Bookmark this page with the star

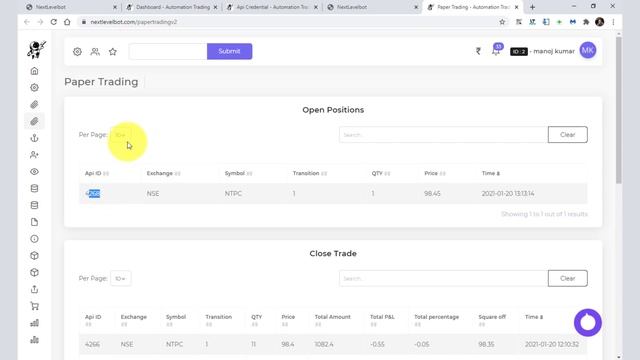[502, 22]
